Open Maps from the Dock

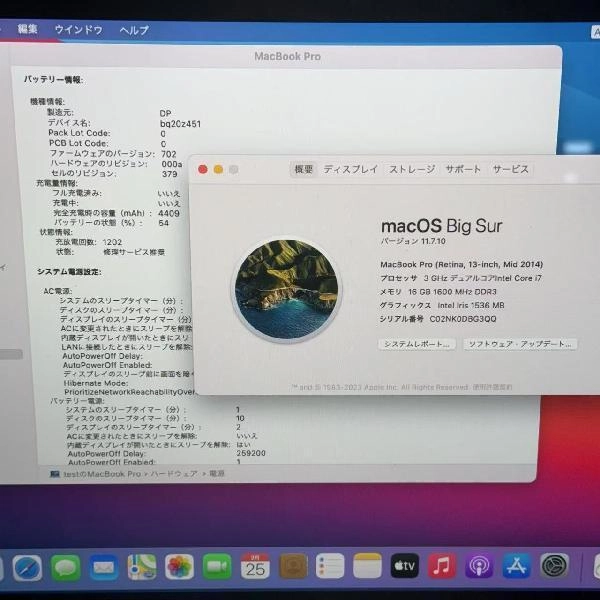pos(142,567)
